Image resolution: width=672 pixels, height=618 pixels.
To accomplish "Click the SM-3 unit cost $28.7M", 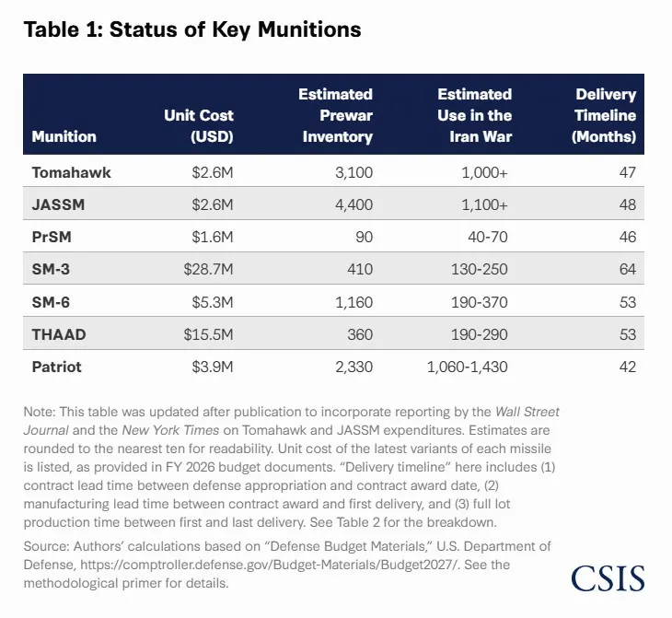I will click(208, 269).
